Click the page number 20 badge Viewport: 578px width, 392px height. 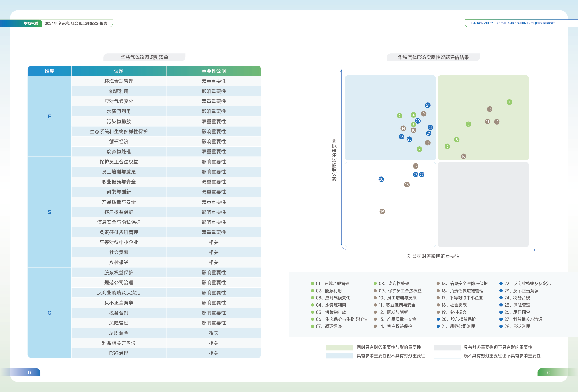[x=548, y=372]
